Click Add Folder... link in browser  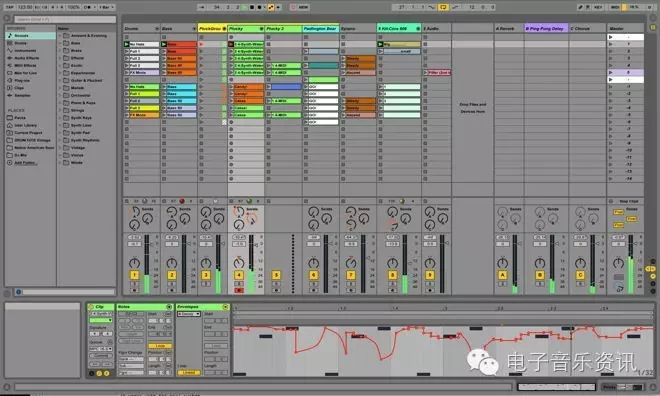click(26, 163)
